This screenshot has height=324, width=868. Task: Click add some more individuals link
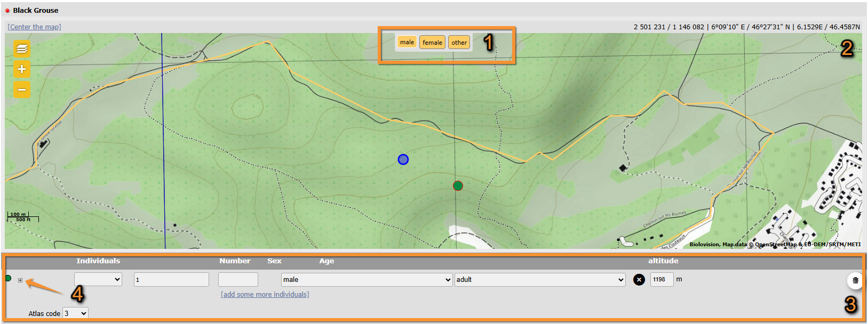coord(265,295)
